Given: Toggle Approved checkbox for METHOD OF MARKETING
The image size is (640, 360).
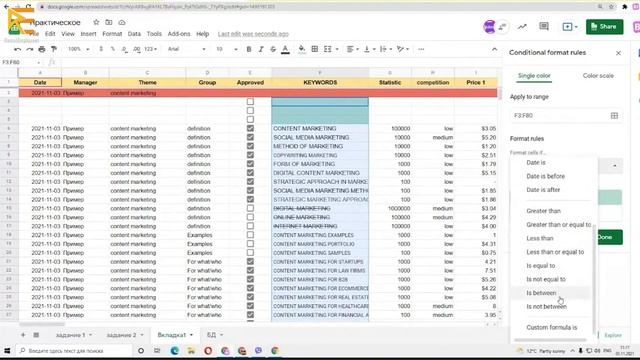Looking at the screenshot, I should click(250, 146).
